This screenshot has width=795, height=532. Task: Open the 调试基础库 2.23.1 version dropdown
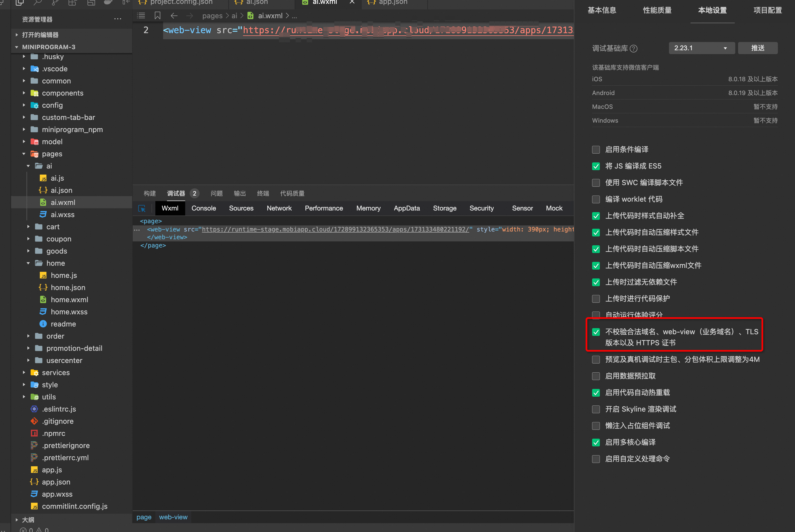[x=702, y=48]
